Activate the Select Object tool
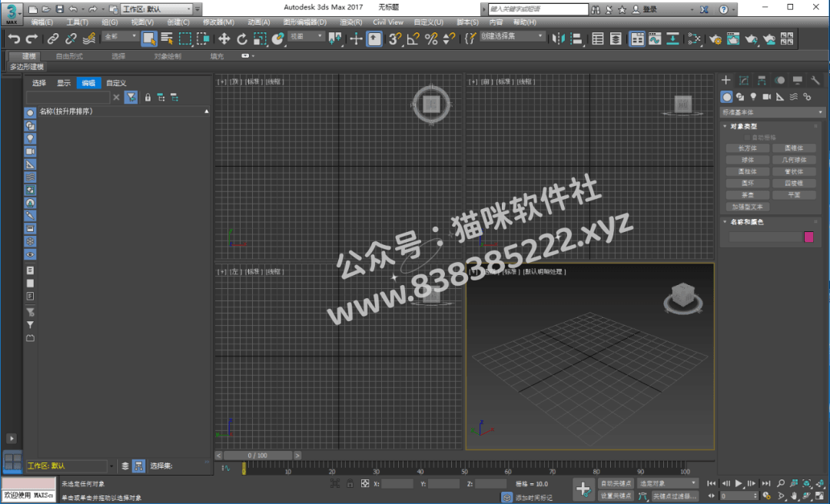830x504 pixels. (x=149, y=38)
